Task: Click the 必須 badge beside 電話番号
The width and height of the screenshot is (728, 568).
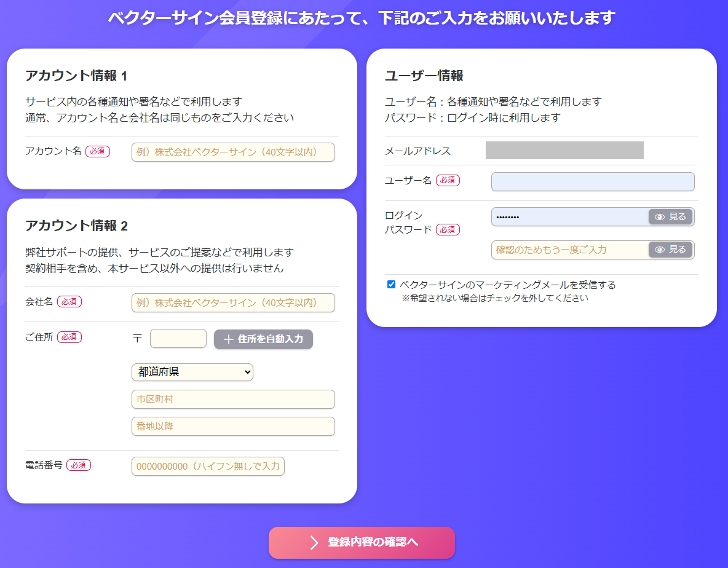Action: coord(79,465)
